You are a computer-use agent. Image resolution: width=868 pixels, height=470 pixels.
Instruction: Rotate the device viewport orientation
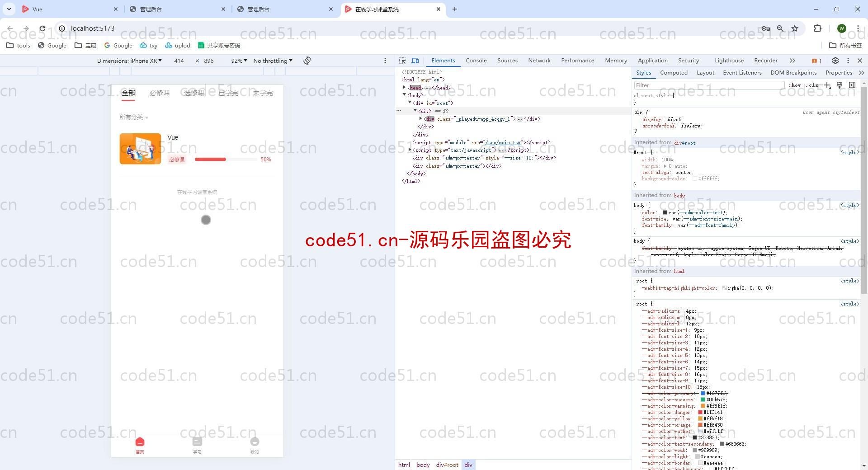point(307,61)
